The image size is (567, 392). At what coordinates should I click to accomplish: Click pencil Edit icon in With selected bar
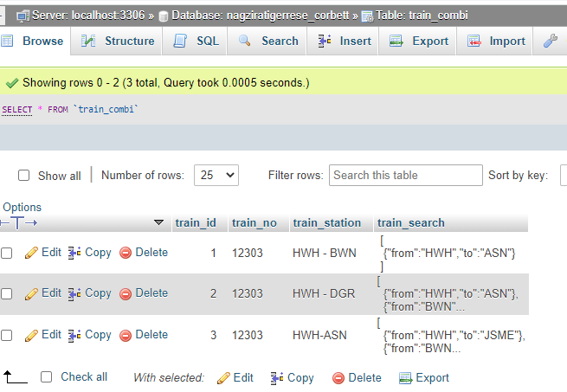click(223, 378)
